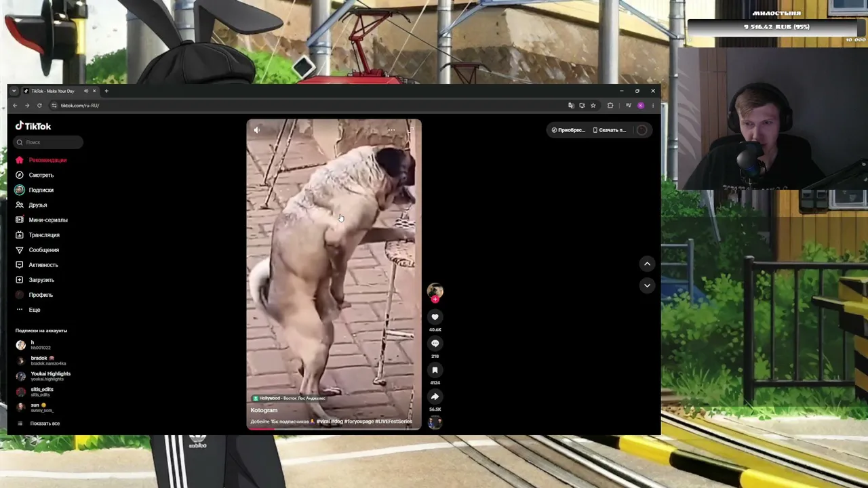Open Chrome extensions puzzle icon
The width and height of the screenshot is (868, 488).
click(x=610, y=105)
